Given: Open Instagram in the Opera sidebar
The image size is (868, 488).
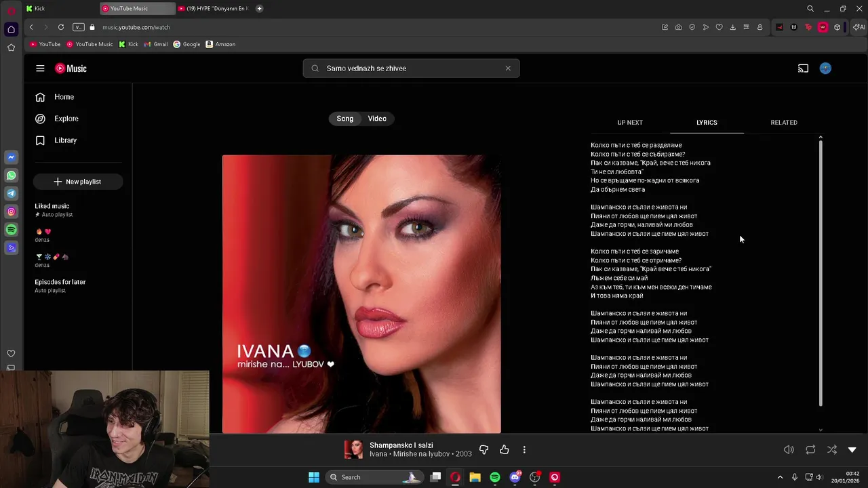Looking at the screenshot, I should point(11,212).
